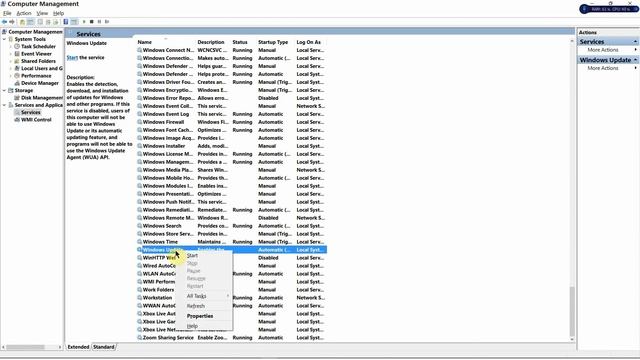Sort by the Startup Type column header
The width and height of the screenshot is (640, 360).
(x=275, y=42)
